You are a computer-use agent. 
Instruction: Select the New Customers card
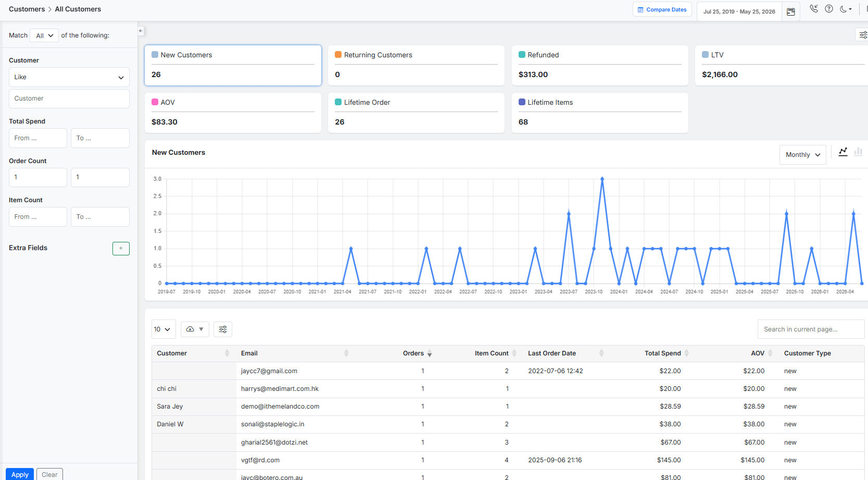click(x=233, y=65)
